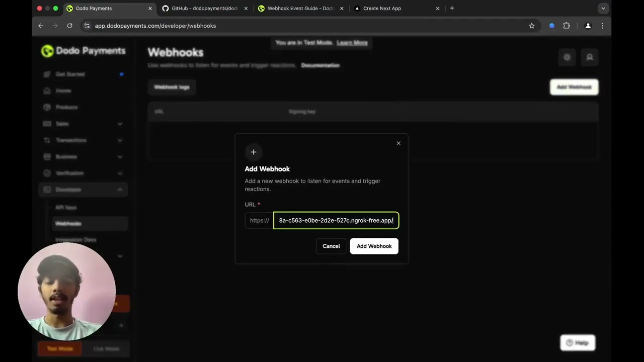644x362 pixels.
Task: Click the Business icon in sidebar
Action: 47,157
